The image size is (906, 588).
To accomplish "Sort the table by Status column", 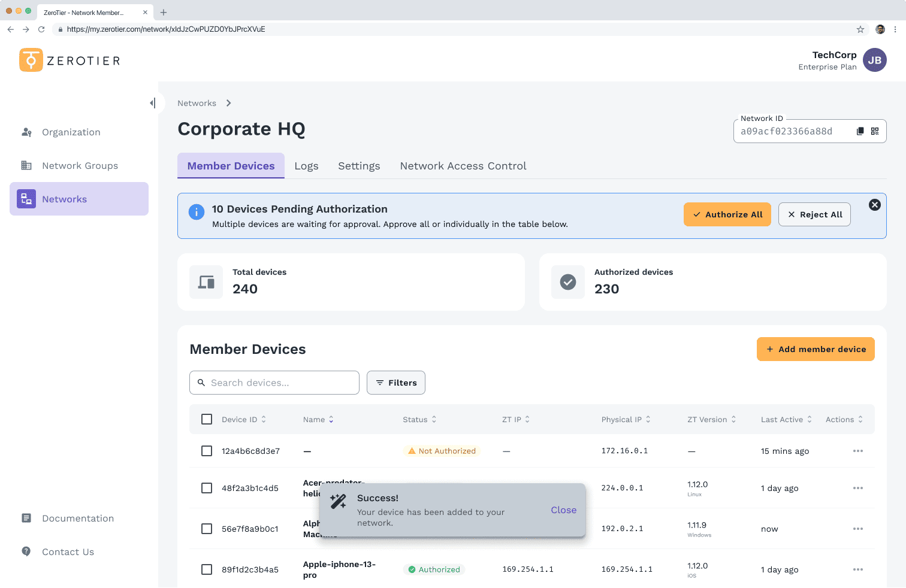I will pos(419,420).
